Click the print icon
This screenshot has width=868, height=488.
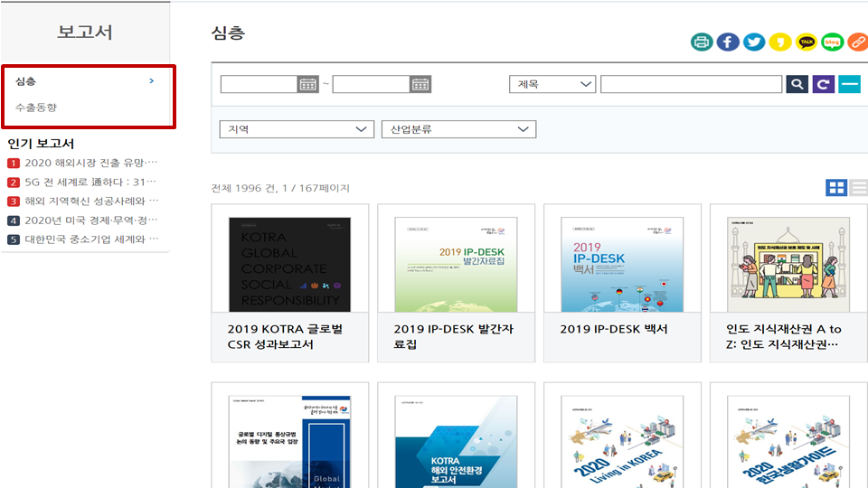point(702,42)
